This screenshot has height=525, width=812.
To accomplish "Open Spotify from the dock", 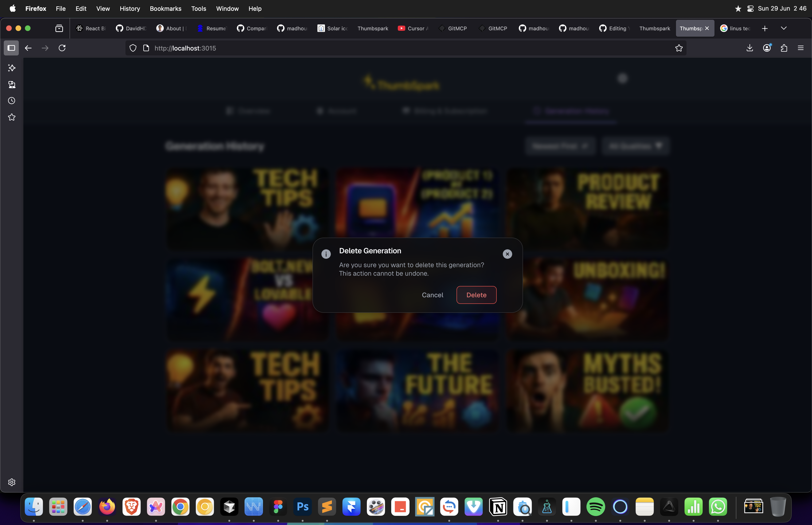I will (x=595, y=507).
